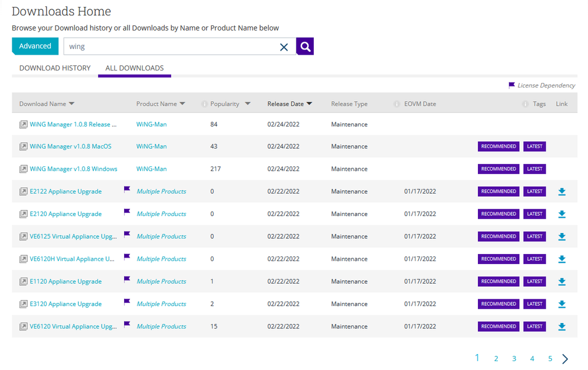Open external icon for WiNG Manager v1.0.8 MacOS
This screenshot has height=370, width=588.
click(24, 146)
